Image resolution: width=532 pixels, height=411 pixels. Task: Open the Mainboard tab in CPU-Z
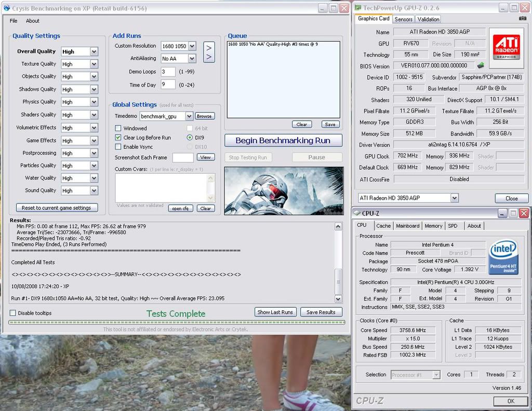coord(407,226)
